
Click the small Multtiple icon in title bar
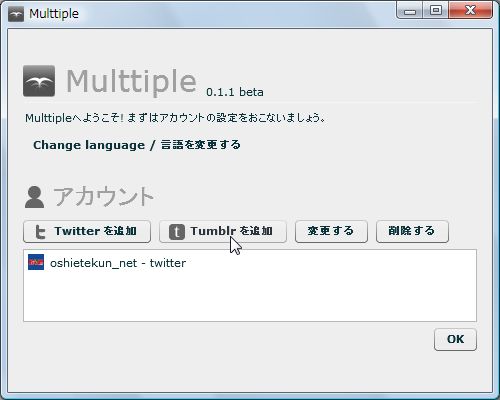[x=16, y=14]
